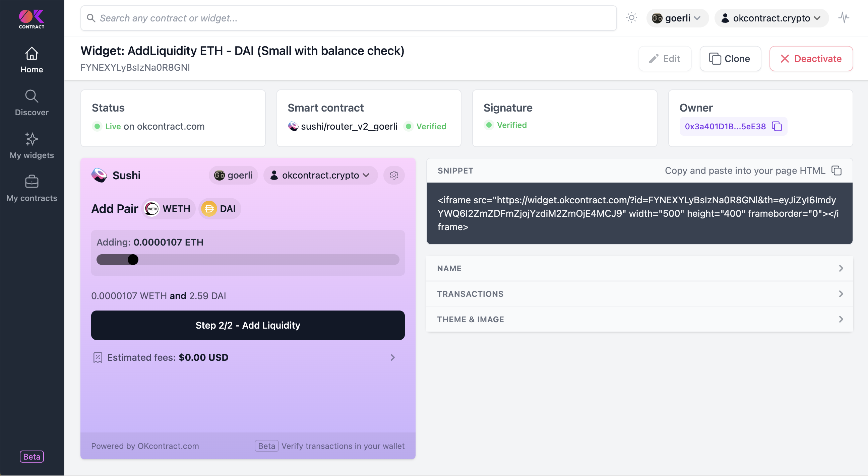The width and height of the screenshot is (868, 476).
Task: Click the widget ID FYNEXYLyBsIzNa0R8GNl
Action: 135,67
